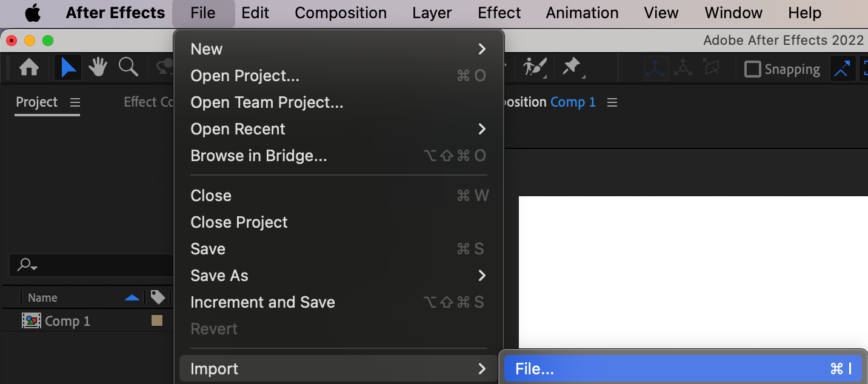The width and height of the screenshot is (868, 384).
Task: Select the Puppet Pin tool
Action: [572, 68]
